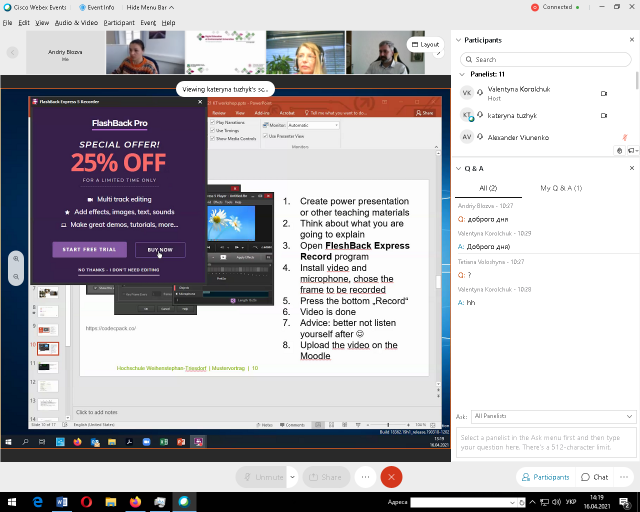Image resolution: width=640 pixels, height=512 pixels.
Task: Collapse the Panelist: 11 group
Action: pos(462,74)
